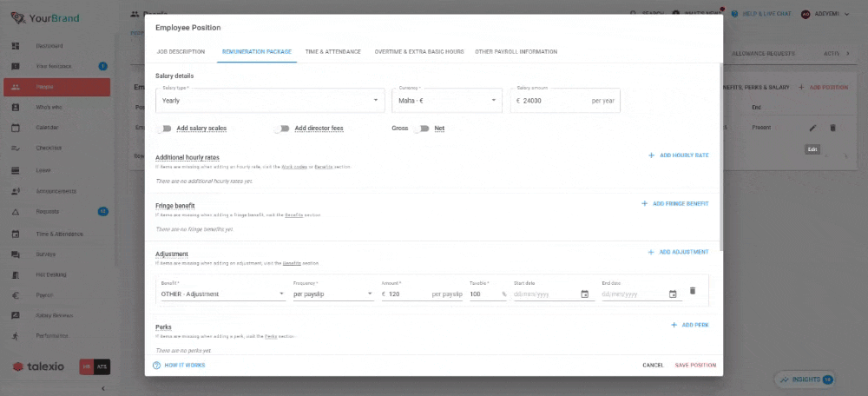This screenshot has height=396, width=868.
Task: Click the Leave sidebar icon
Action: tap(16, 170)
